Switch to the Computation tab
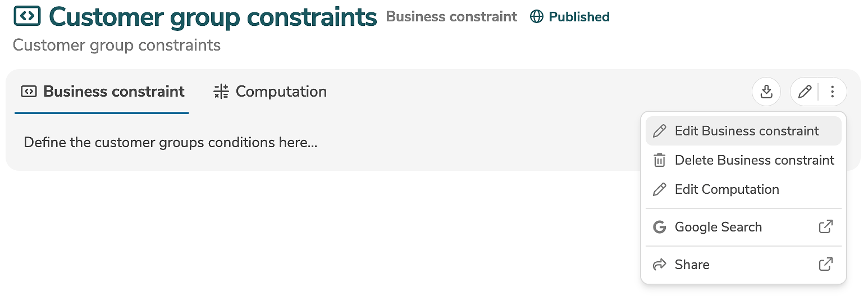This screenshot has height=300, width=868. (270, 92)
